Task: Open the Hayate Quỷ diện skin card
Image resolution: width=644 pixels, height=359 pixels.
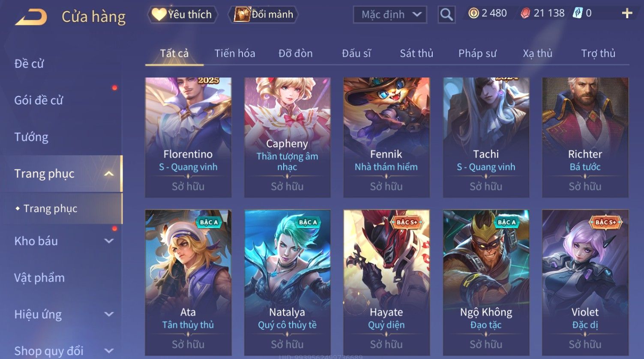Action: coord(386,282)
